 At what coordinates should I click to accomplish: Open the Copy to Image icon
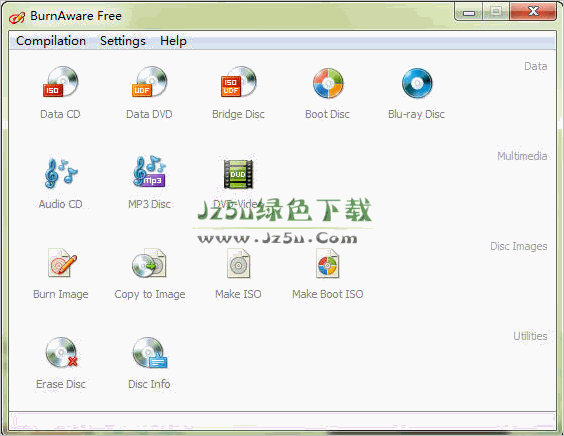click(149, 263)
